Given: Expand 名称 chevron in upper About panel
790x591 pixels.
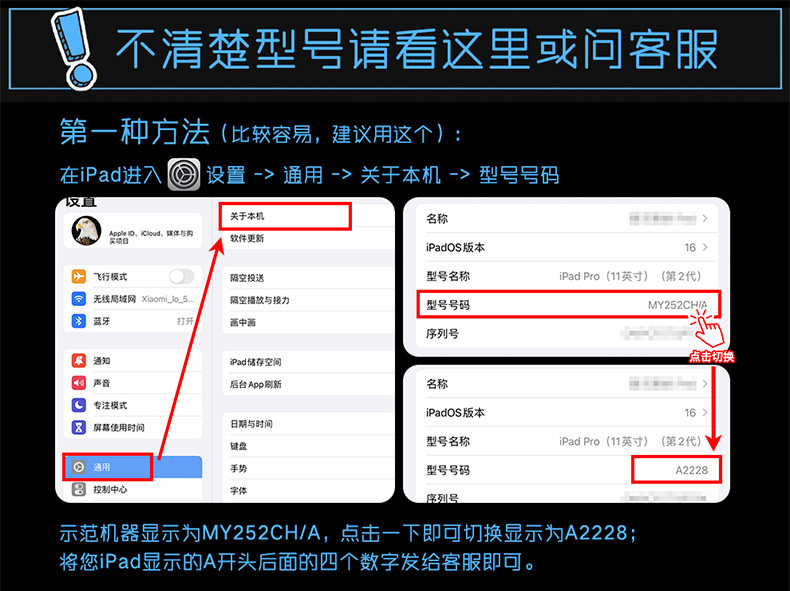Looking at the screenshot, I should pos(705,219).
